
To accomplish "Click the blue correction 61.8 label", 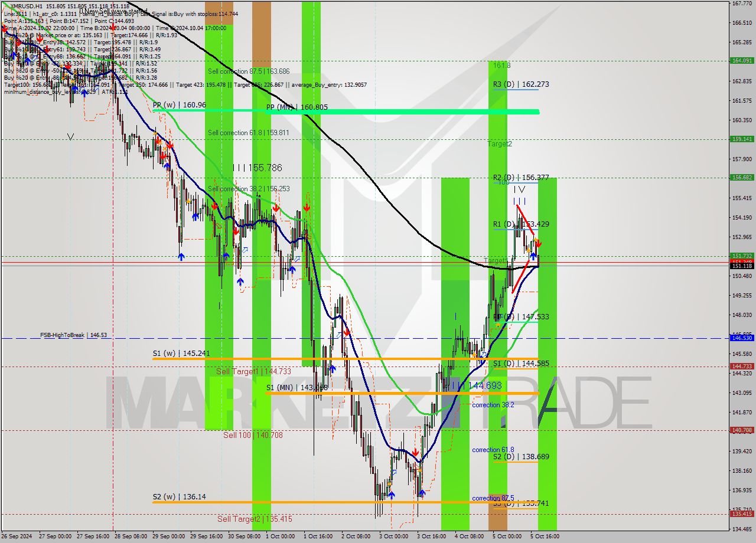I will 493,450.
